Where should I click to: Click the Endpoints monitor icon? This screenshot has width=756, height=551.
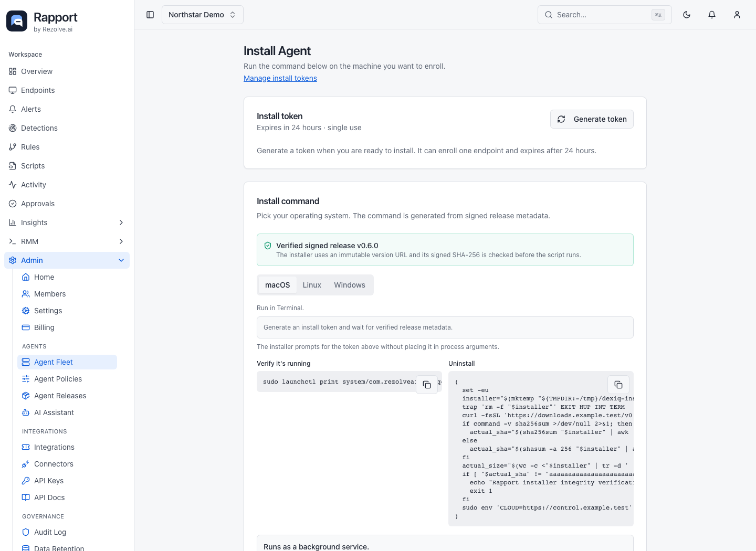(13, 90)
